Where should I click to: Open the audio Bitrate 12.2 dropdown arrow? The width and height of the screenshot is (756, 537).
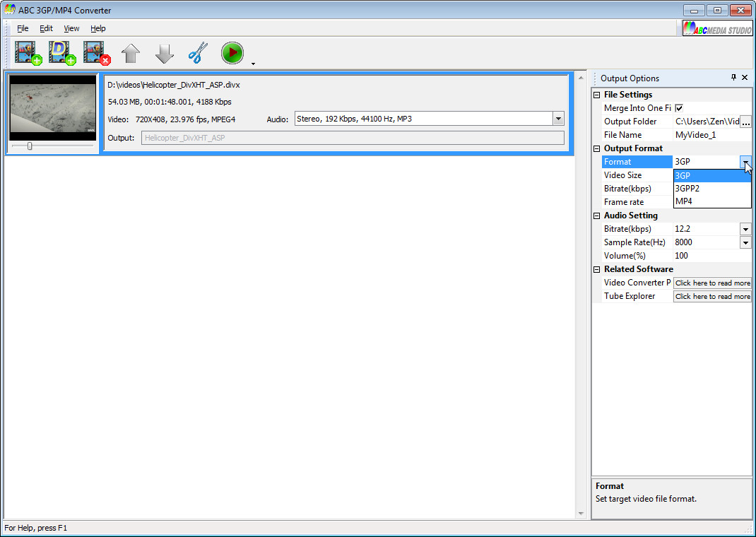746,229
